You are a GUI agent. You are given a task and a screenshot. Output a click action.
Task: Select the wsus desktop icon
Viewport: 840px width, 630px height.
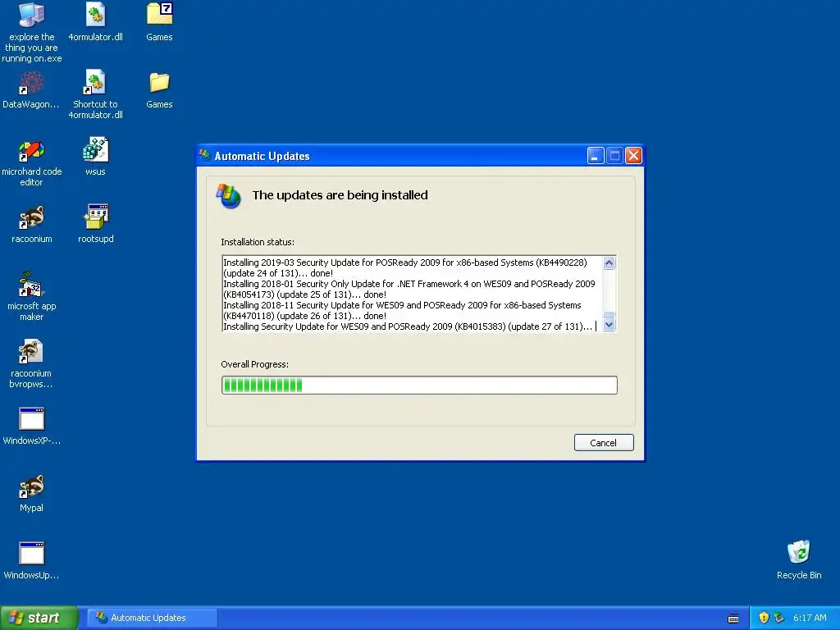(95, 157)
